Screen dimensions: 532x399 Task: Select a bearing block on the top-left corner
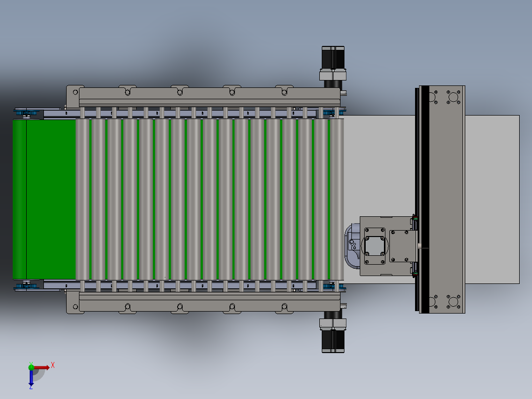[x=27, y=112]
